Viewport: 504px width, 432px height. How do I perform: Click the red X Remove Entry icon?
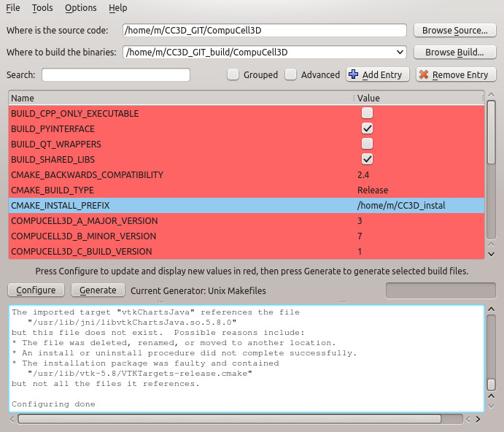click(424, 74)
